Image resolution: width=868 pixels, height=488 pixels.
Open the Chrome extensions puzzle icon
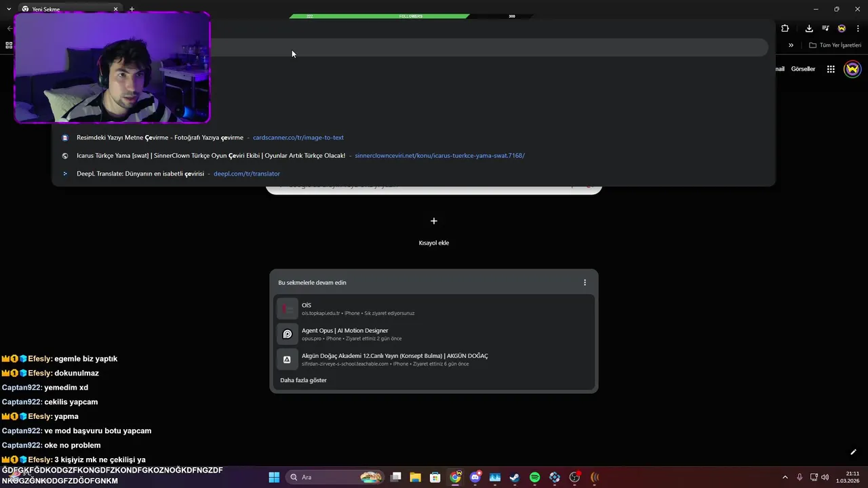(x=785, y=28)
